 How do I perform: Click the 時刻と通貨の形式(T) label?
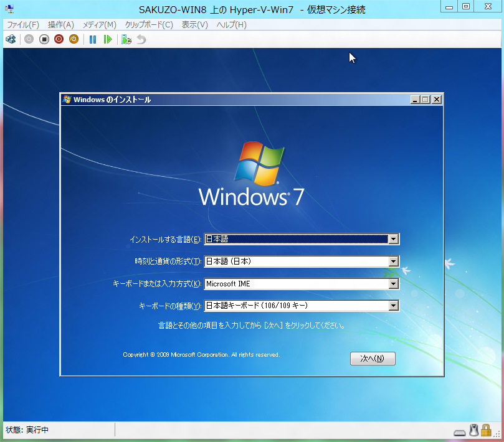pos(168,261)
